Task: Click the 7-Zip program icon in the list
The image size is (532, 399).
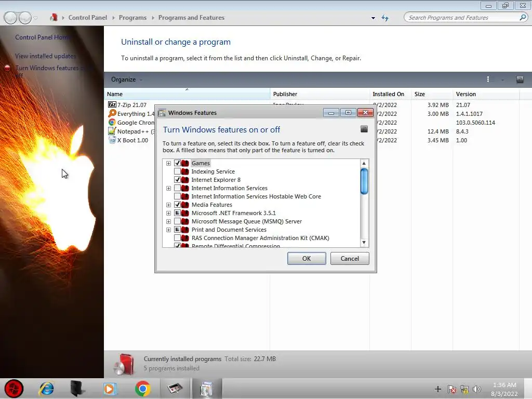Action: 112,105
